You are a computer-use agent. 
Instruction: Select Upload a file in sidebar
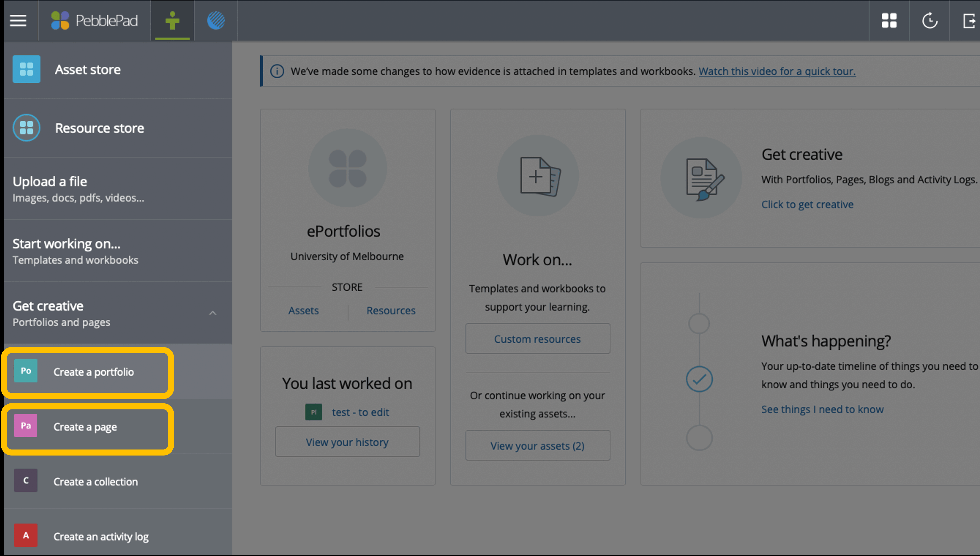click(118, 189)
